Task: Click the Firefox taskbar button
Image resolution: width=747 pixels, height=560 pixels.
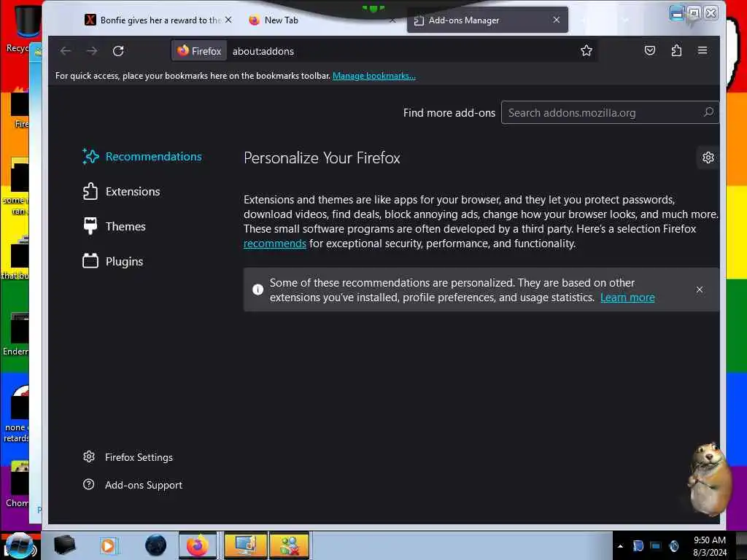Action: [x=198, y=545]
